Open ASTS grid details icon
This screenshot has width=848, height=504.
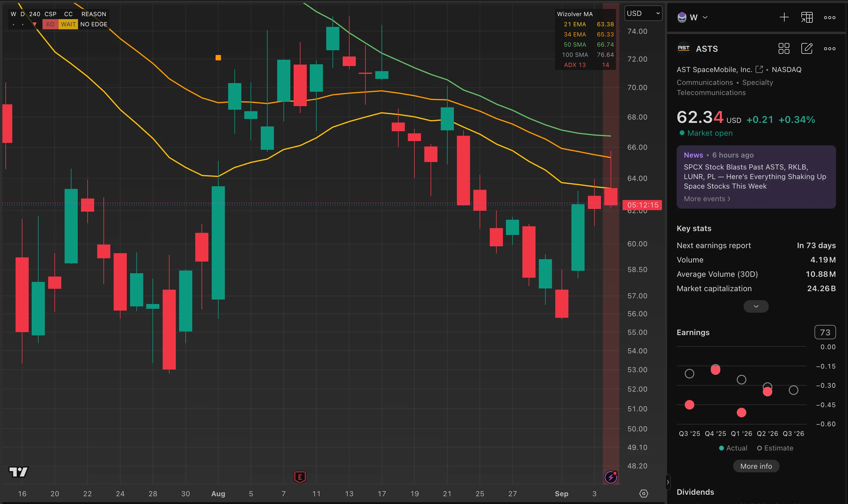783,48
